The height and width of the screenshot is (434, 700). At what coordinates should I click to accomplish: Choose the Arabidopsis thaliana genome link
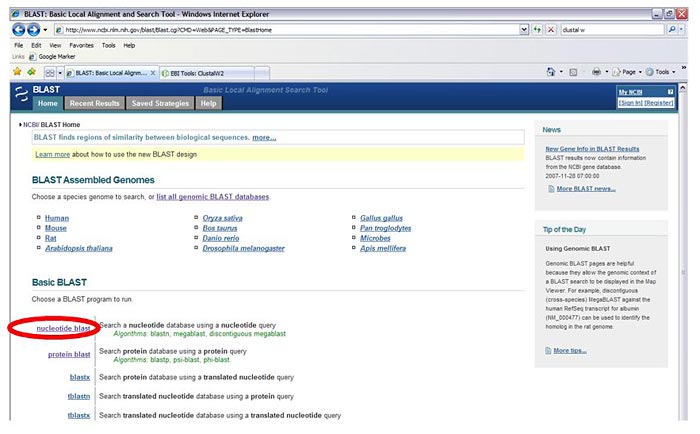point(79,248)
